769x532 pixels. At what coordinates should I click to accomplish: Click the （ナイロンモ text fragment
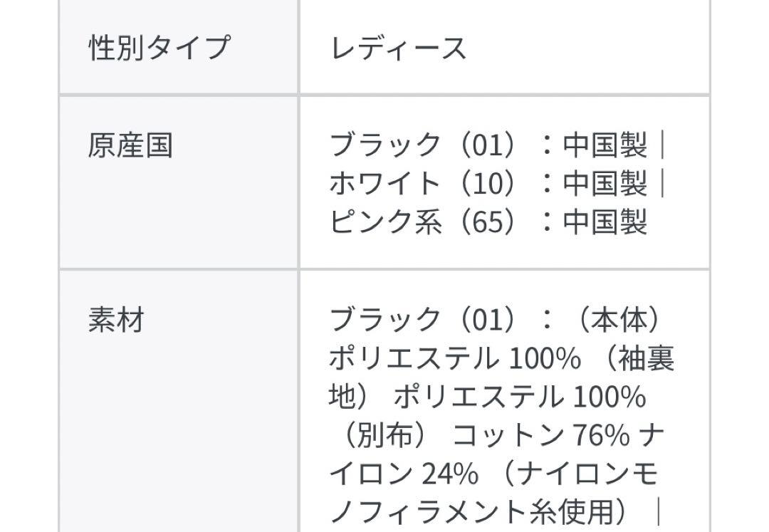coord(577,473)
